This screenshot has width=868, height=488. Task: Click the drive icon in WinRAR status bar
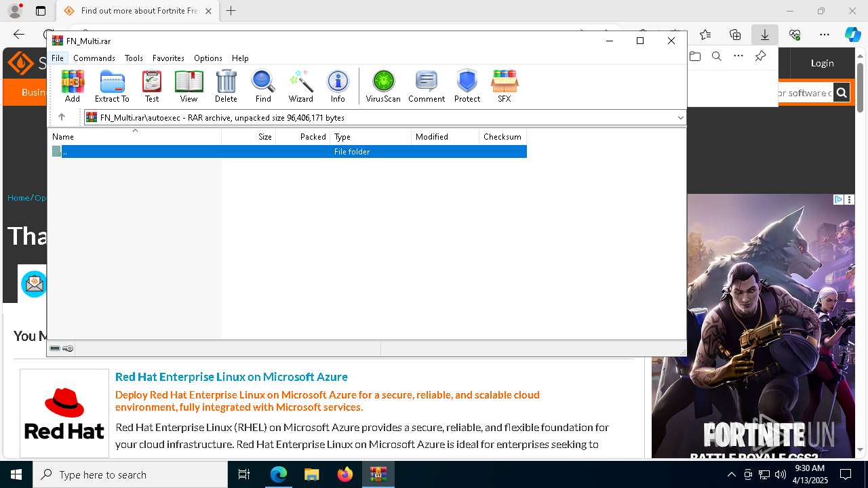55,348
